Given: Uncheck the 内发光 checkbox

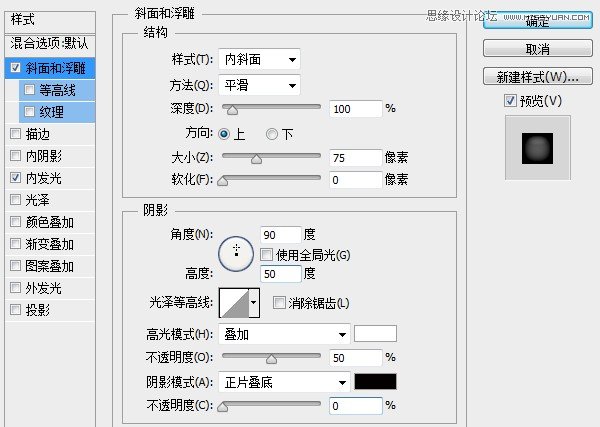Looking at the screenshot, I should 15,178.
